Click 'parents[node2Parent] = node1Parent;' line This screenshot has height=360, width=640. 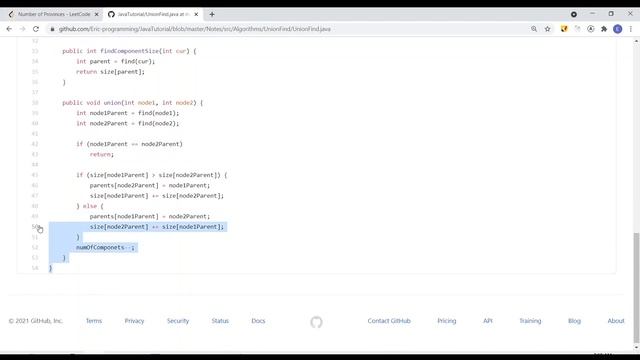pos(150,185)
